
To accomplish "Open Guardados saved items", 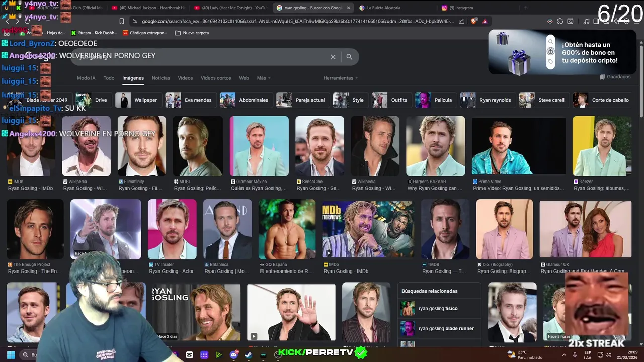I will point(615,77).
